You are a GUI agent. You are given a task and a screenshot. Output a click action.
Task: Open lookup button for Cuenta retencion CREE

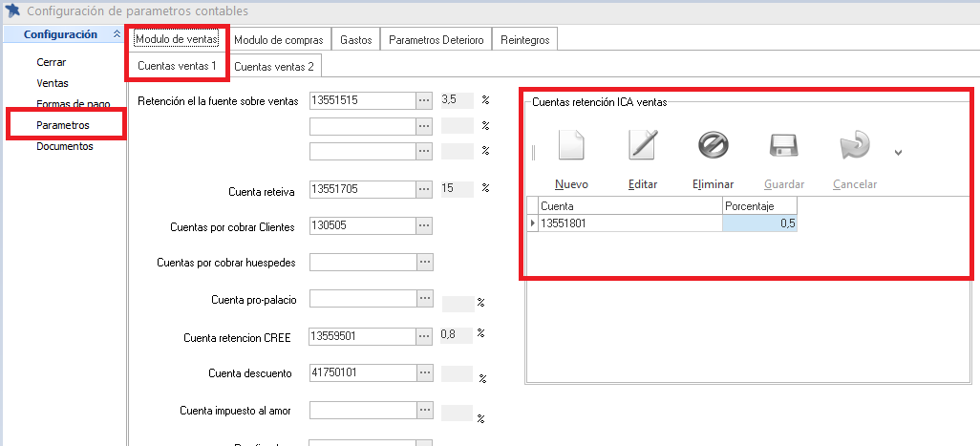click(425, 336)
